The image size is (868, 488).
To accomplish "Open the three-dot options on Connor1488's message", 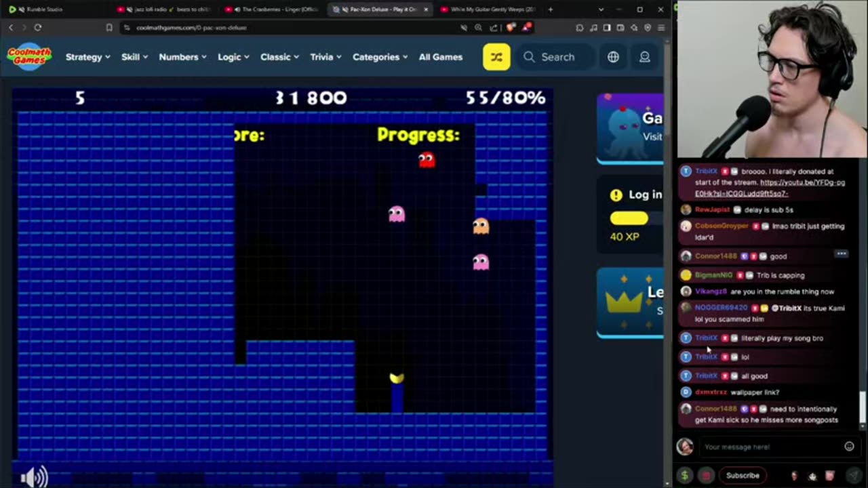I will click(841, 253).
